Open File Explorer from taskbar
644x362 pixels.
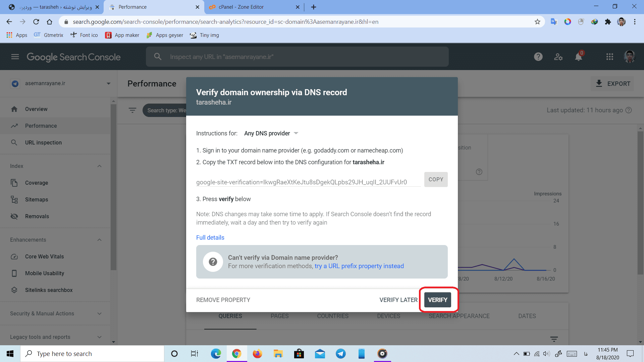pyautogui.click(x=278, y=354)
